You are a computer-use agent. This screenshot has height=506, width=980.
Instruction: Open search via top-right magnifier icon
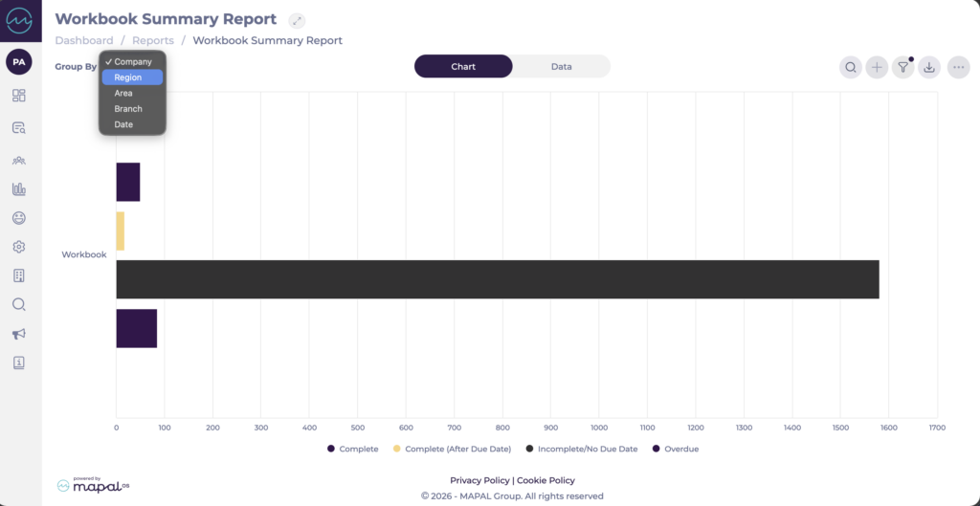(850, 67)
